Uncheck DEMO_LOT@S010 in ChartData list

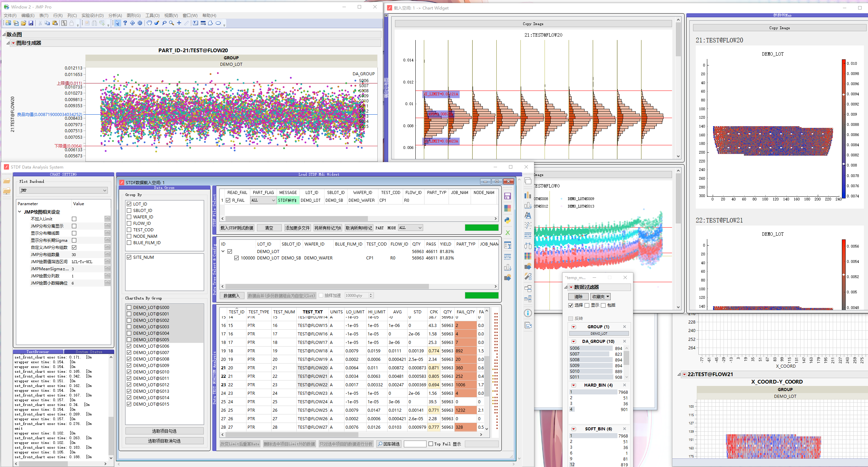click(129, 372)
